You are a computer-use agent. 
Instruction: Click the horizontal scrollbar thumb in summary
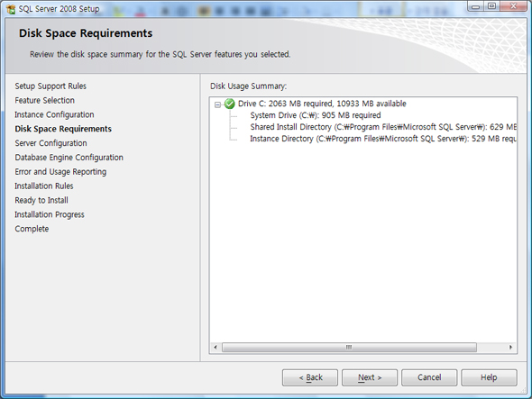click(349, 347)
